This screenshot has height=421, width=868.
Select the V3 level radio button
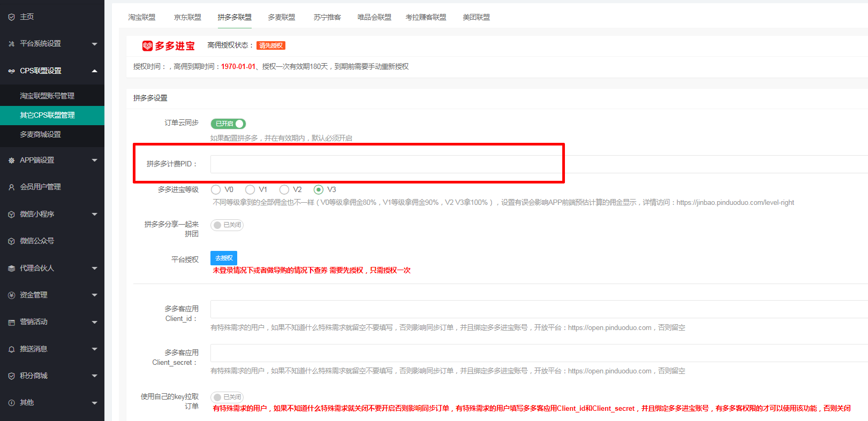(319, 189)
